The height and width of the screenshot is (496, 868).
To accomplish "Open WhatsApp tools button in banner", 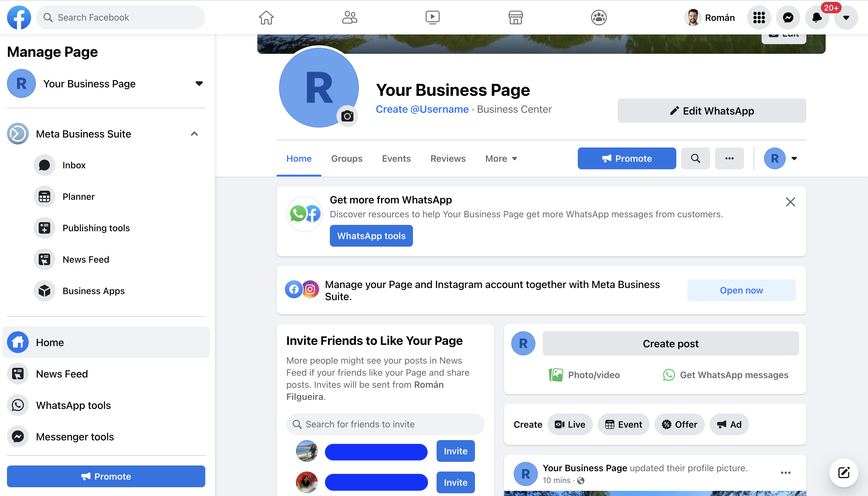I will pyautogui.click(x=371, y=235).
